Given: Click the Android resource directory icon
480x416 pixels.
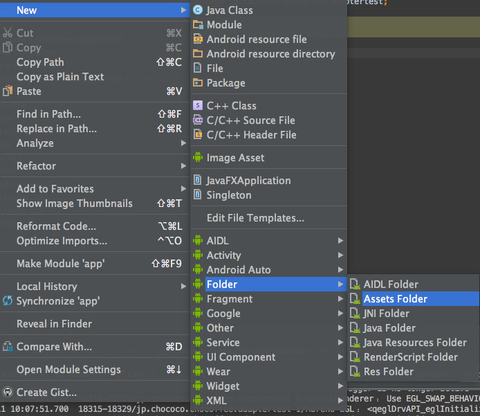Looking at the screenshot, I should [198, 54].
